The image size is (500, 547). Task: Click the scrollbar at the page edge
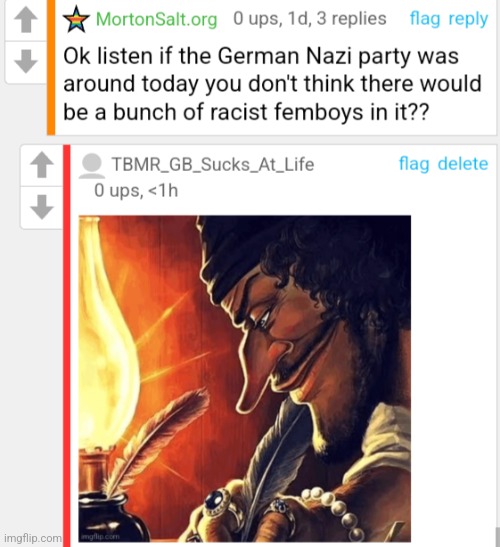tap(498, 537)
